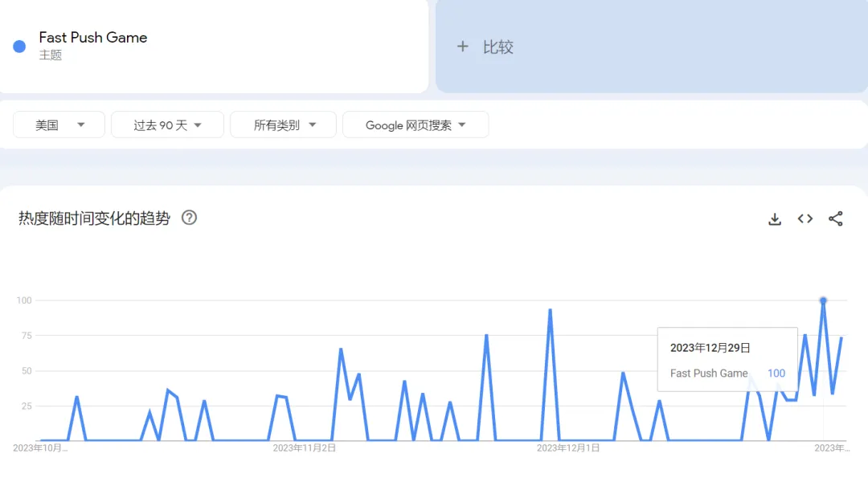The image size is (868, 490).
Task: Open the Google 网页搜索 search type dropdown
Action: click(x=416, y=125)
